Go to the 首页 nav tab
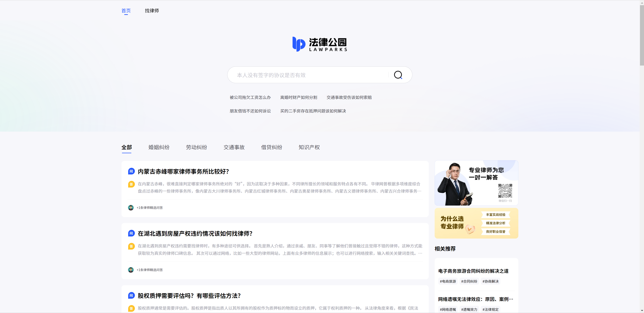The image size is (644, 313). click(126, 11)
